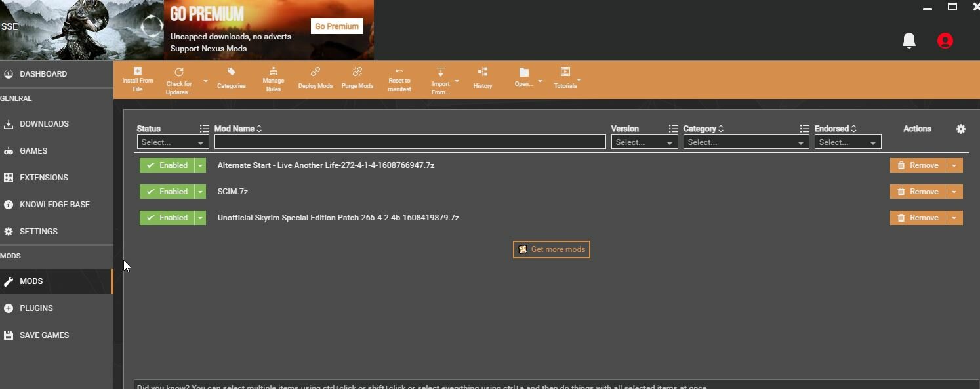Remove the Alternate Start mod

(917, 165)
